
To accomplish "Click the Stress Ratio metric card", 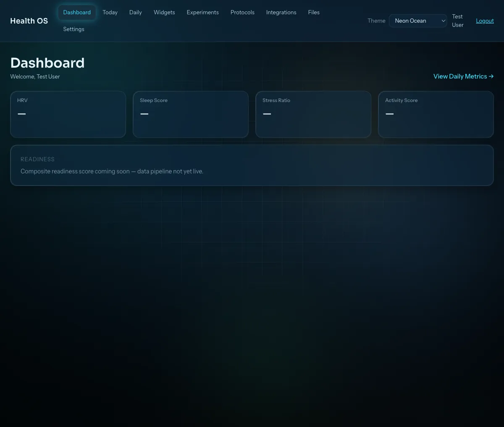I will coord(313,114).
